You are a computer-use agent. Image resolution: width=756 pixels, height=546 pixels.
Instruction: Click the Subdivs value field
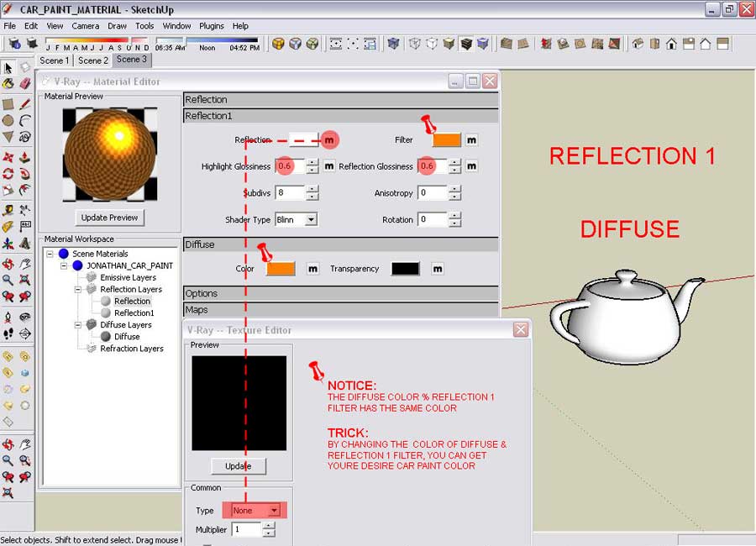[291, 192]
